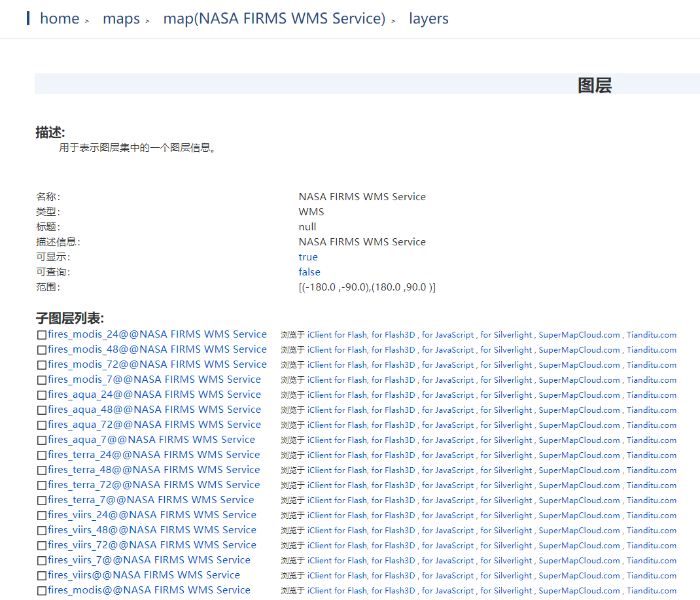Check the fires_viirs@@NASA layer checkbox
The height and width of the screenshot is (600, 700).
pyautogui.click(x=42, y=576)
